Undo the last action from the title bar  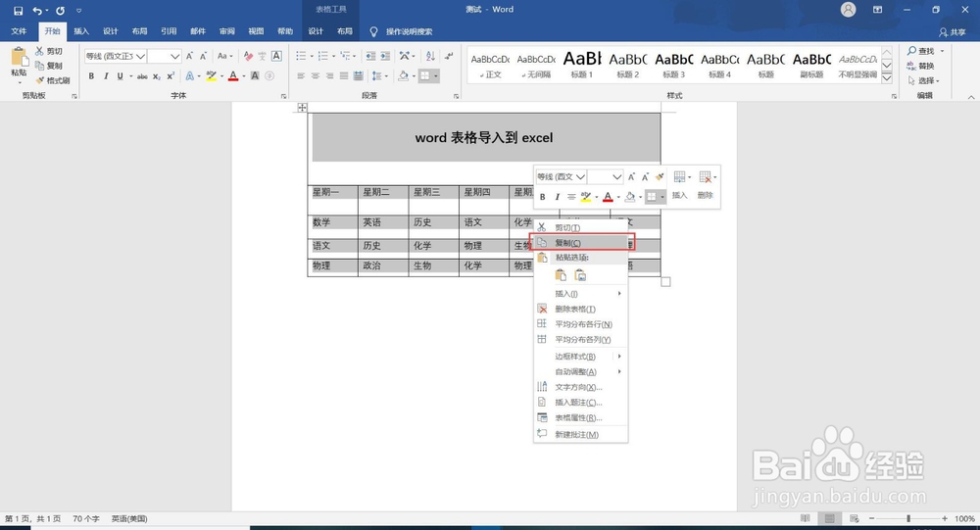click(37, 11)
